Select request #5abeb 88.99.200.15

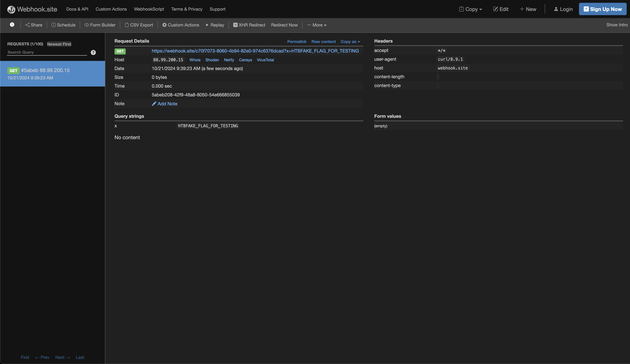click(52, 74)
